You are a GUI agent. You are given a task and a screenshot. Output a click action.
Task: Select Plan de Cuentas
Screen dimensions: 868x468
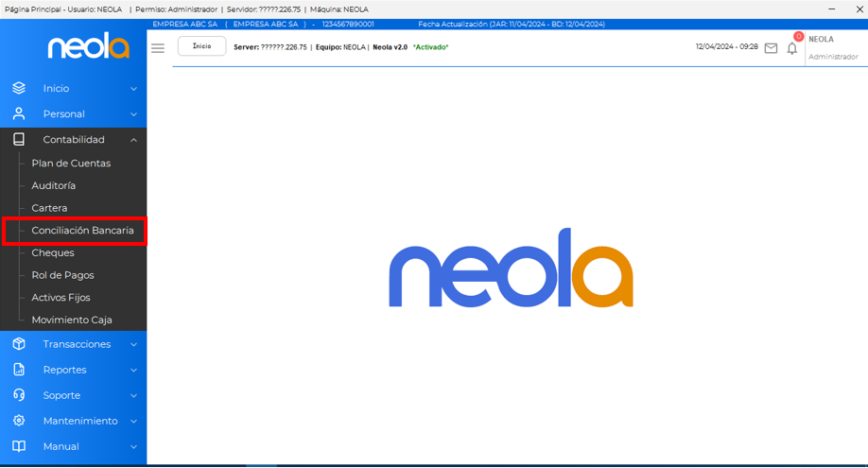[71, 164]
